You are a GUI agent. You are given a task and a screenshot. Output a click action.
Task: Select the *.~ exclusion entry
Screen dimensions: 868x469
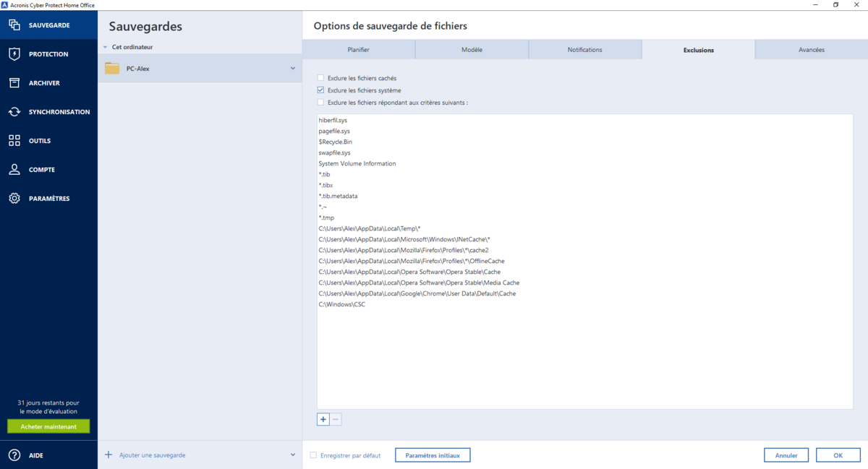coord(323,207)
